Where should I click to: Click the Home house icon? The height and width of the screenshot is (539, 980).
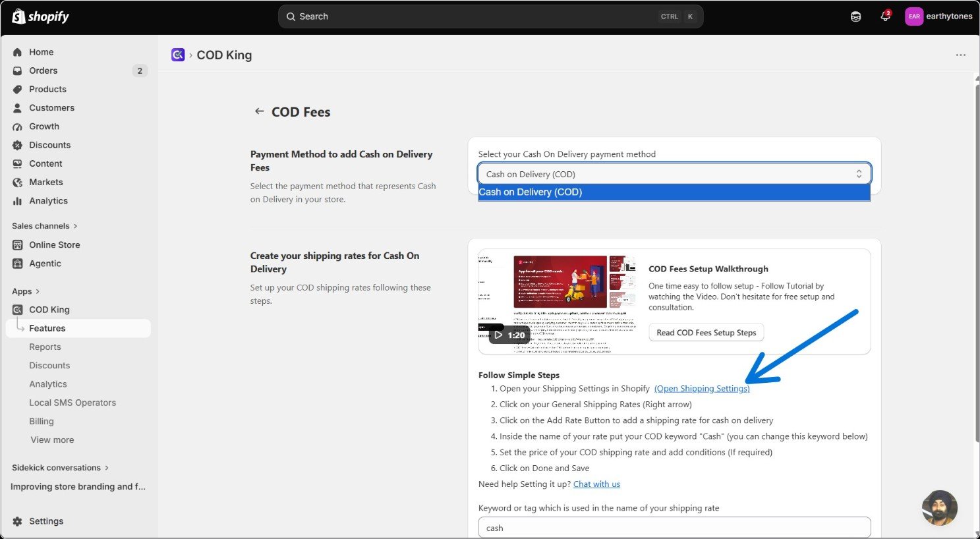(18, 52)
